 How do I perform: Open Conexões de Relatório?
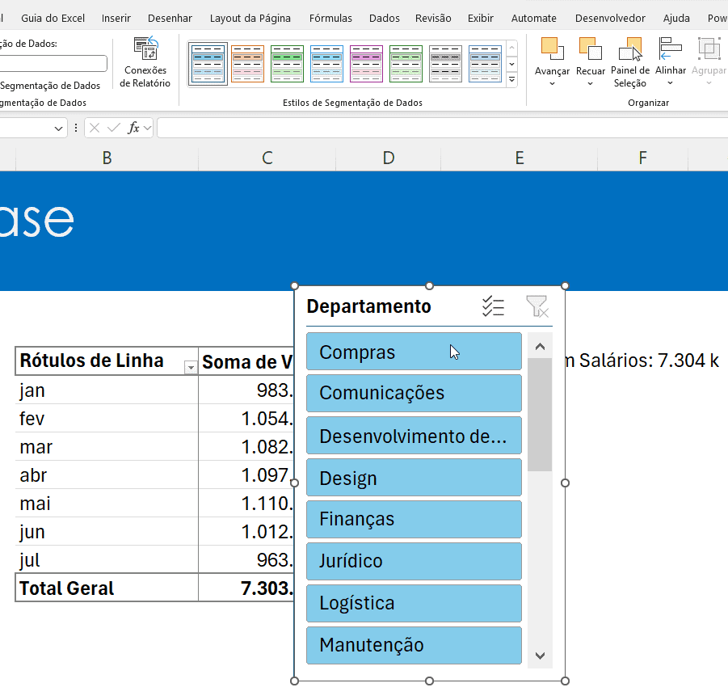[145, 62]
